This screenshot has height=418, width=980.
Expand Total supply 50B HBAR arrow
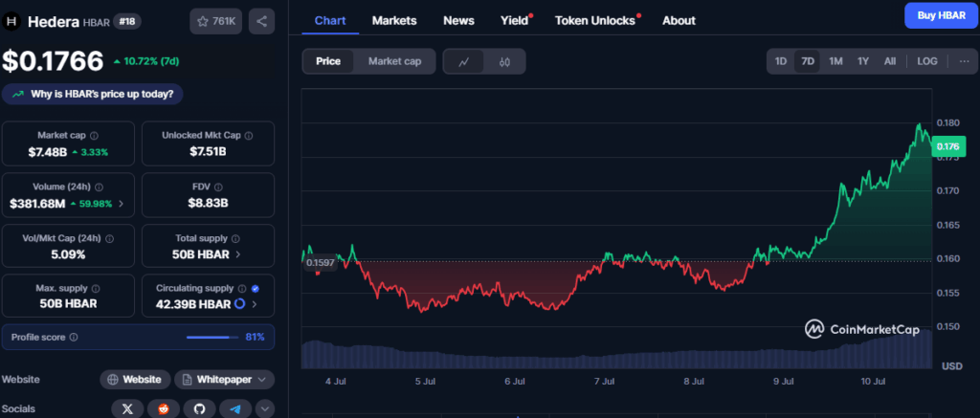coord(237,255)
